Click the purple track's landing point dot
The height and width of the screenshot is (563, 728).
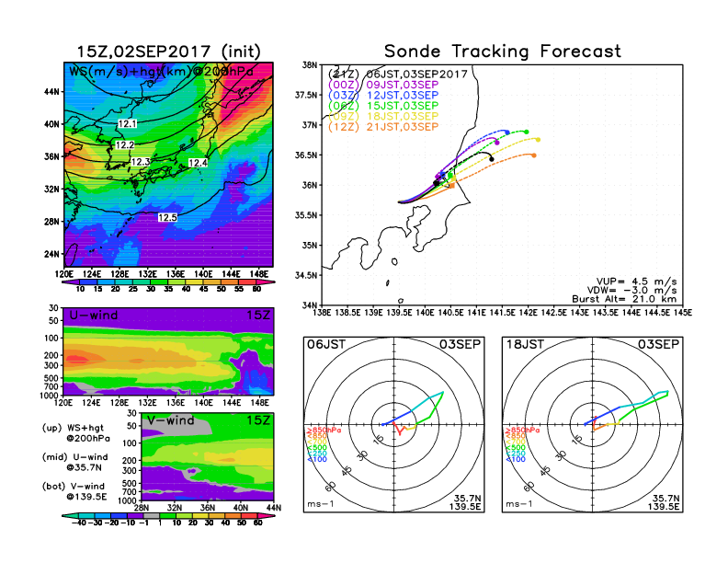coord(497,143)
